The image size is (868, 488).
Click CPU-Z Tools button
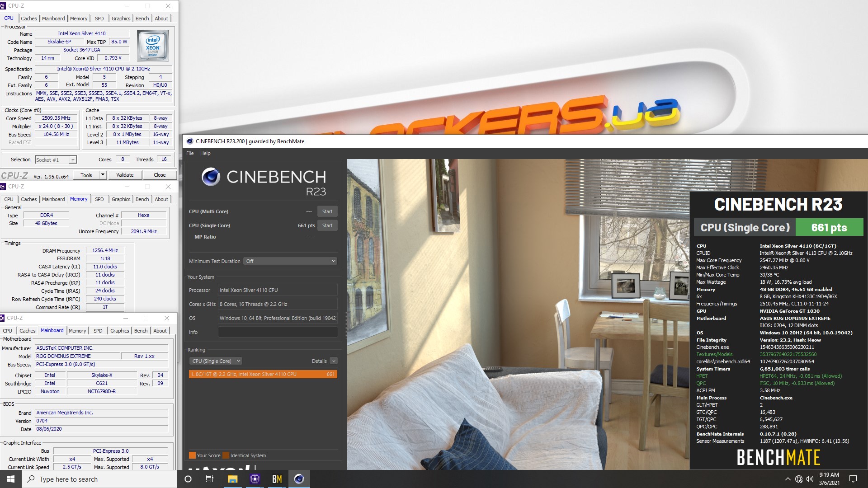point(86,175)
